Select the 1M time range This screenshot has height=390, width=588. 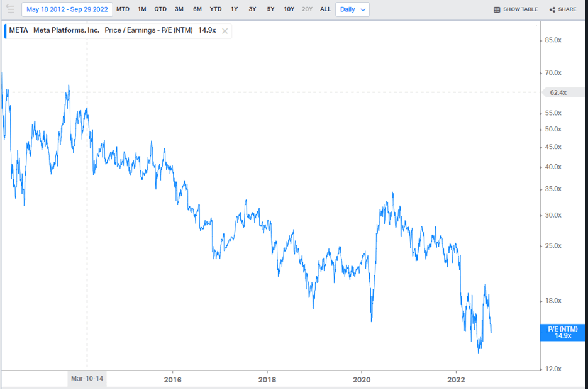point(142,9)
